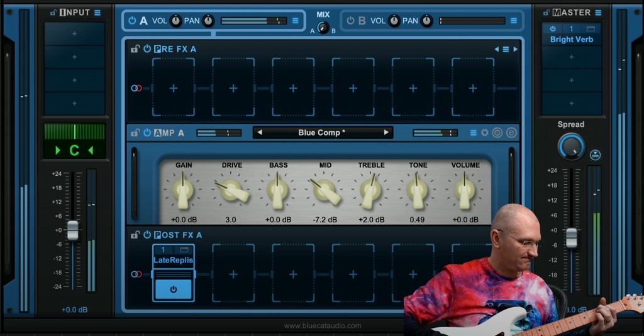Click AMP A circular target icon
Image resolution: width=644 pixels, height=336 pixels.
point(497,133)
